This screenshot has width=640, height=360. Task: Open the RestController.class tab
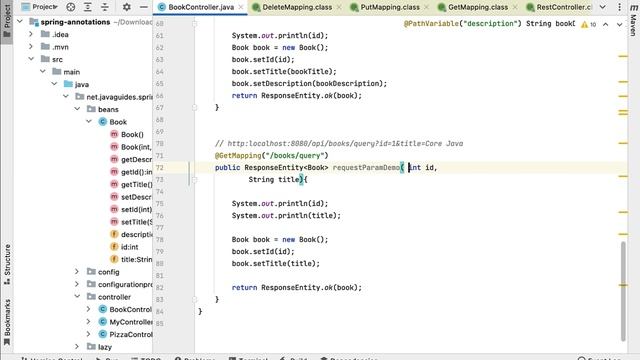coord(559,7)
